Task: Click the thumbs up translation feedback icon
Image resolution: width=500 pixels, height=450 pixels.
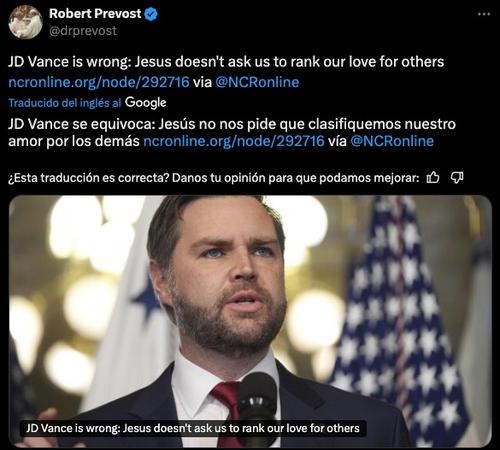Action: click(433, 178)
